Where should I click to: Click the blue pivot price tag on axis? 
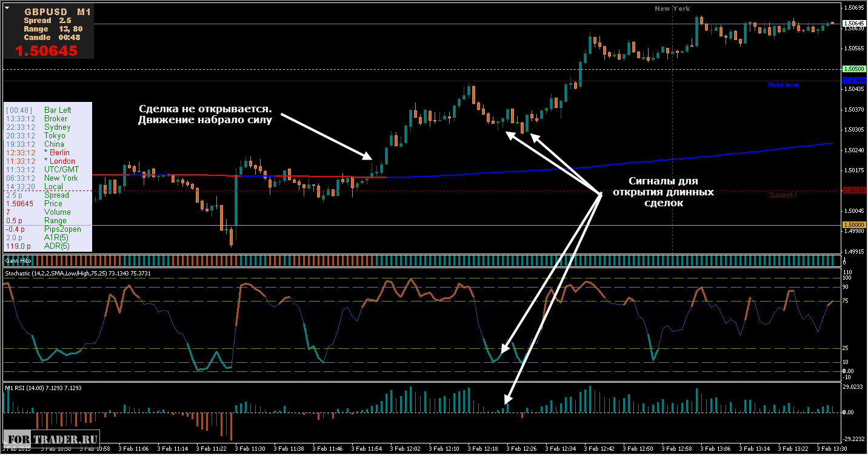(853, 80)
